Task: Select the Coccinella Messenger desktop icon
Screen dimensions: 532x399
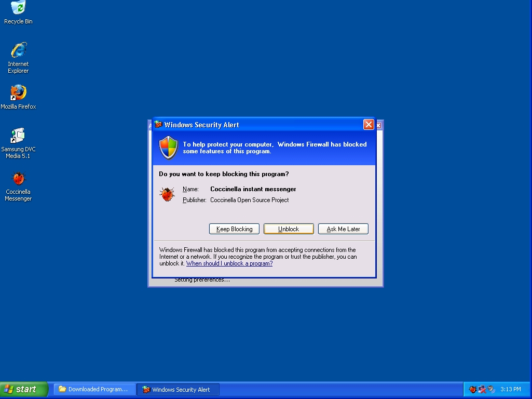Action: 18,186
